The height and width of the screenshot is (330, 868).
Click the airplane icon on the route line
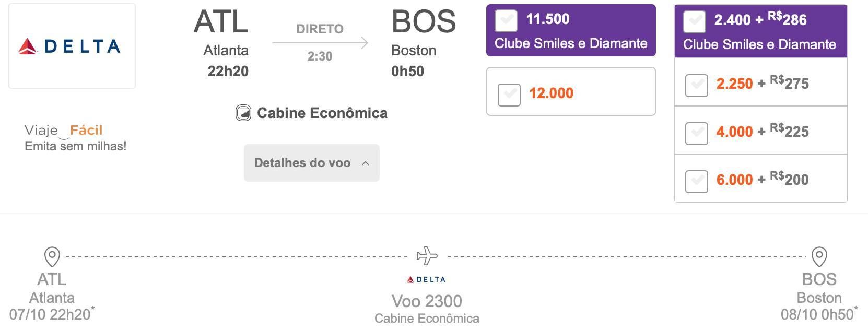(x=427, y=256)
